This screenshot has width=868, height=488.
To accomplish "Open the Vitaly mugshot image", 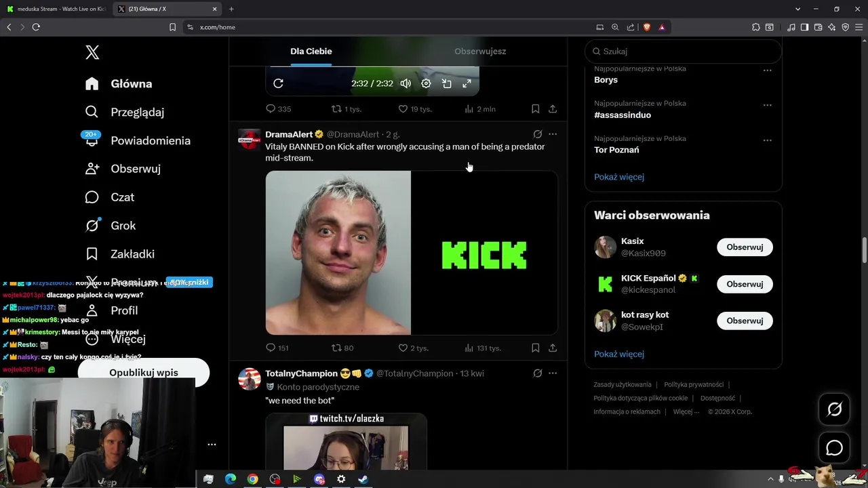I will coord(338,253).
